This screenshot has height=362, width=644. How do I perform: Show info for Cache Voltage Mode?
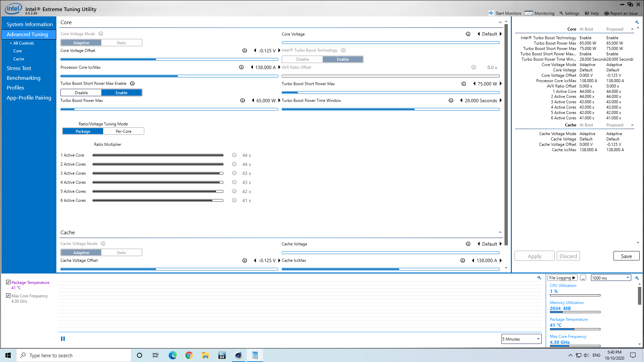(x=103, y=244)
